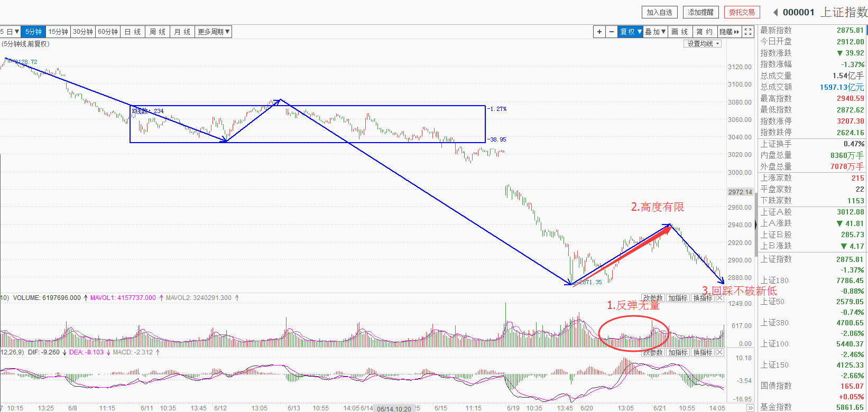Zoom in the chart with the plus button

[599, 32]
